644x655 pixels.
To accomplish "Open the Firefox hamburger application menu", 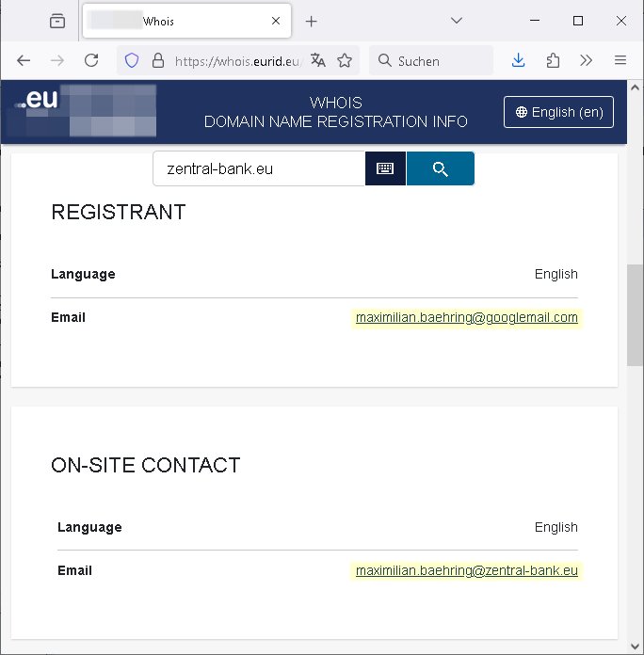I will [x=620, y=60].
